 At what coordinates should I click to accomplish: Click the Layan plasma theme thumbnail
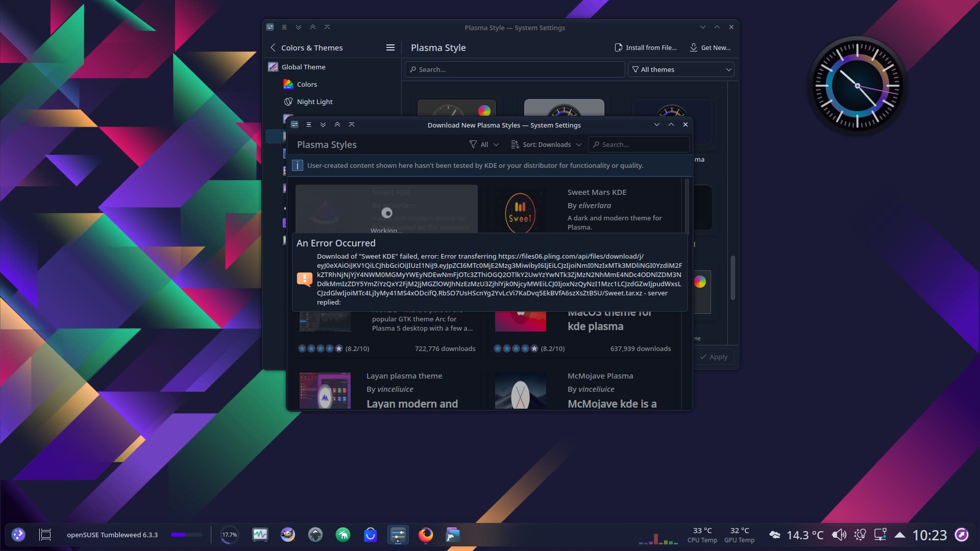[x=325, y=390]
